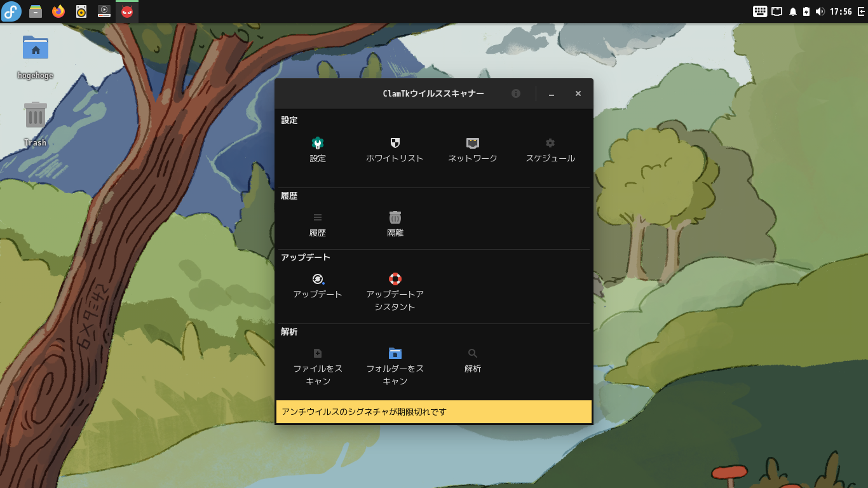The height and width of the screenshot is (488, 868).
Task: Choose the ファイルをスキャン icon
Action: 318,353
